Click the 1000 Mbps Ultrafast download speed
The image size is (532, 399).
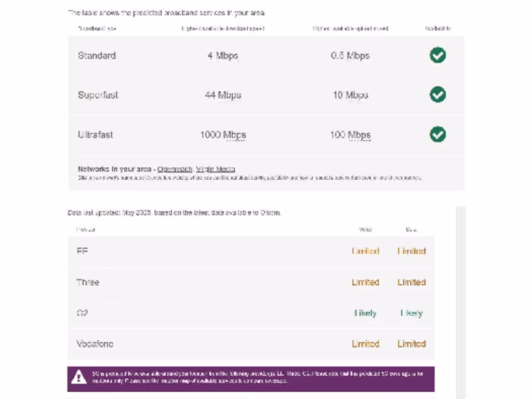(x=223, y=135)
